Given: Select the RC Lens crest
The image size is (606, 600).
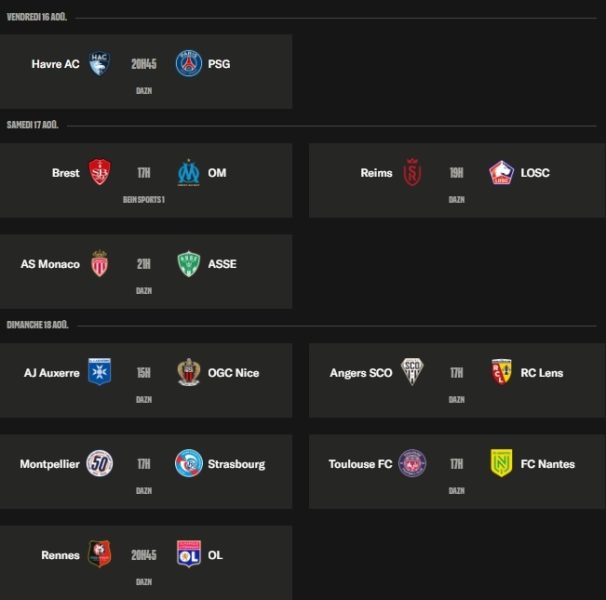Looking at the screenshot, I should click(501, 372).
